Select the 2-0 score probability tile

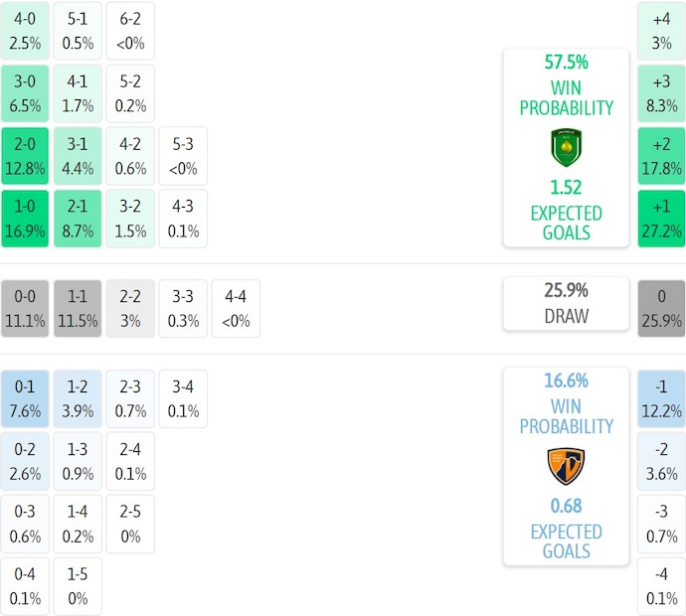click(26, 156)
